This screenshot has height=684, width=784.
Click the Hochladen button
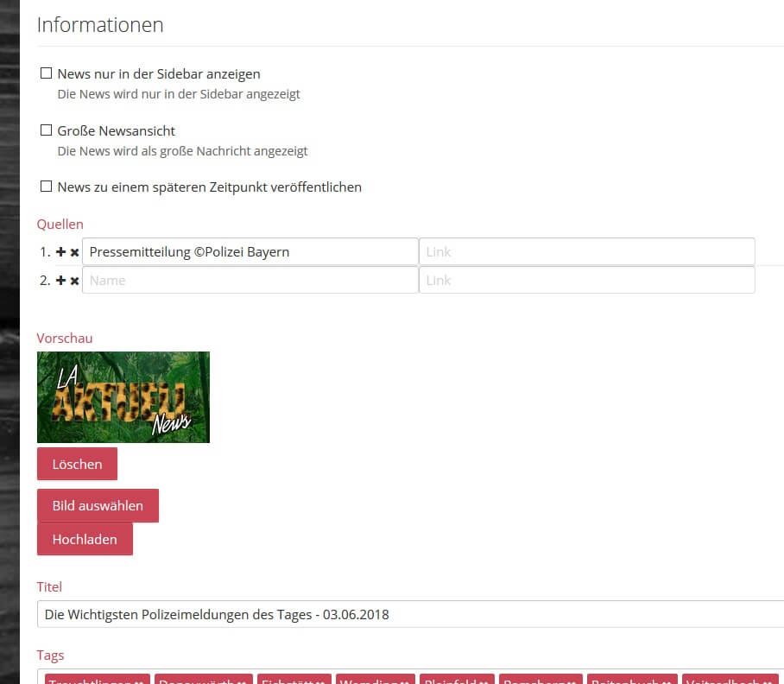coord(85,539)
